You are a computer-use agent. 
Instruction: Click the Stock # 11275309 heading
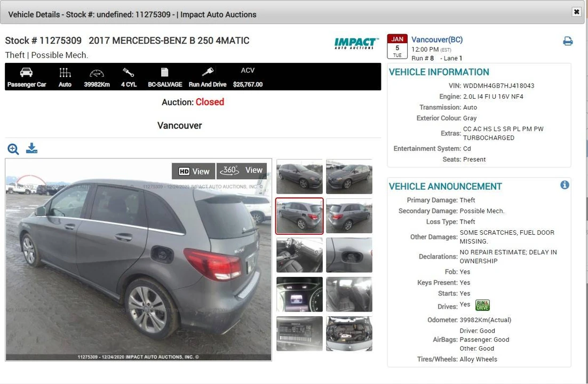pyautogui.click(x=43, y=41)
